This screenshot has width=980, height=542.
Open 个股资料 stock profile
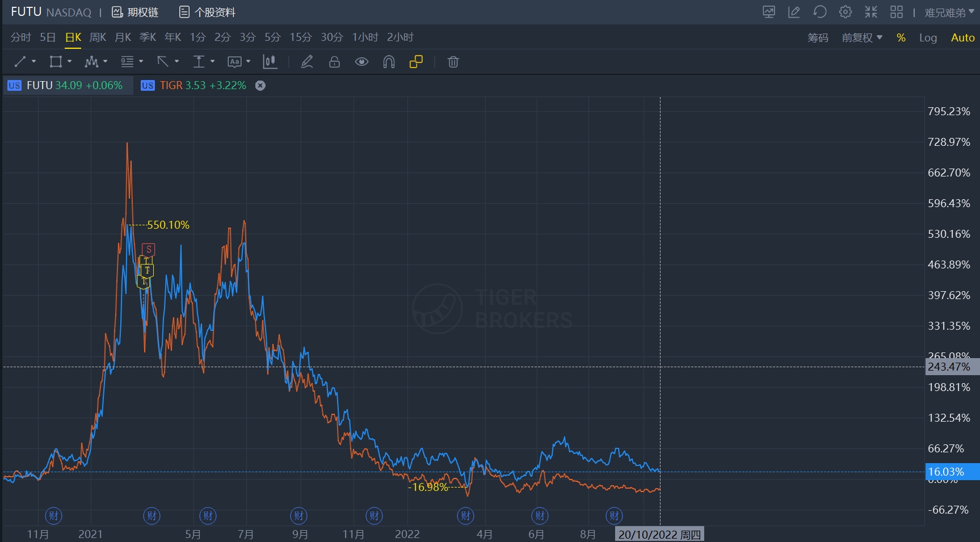click(x=207, y=12)
